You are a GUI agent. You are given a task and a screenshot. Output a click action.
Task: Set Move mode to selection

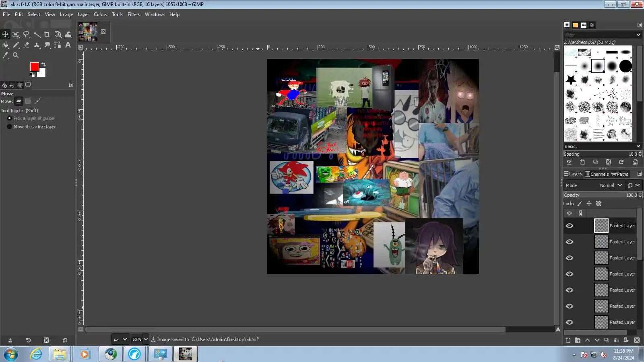coord(28,101)
